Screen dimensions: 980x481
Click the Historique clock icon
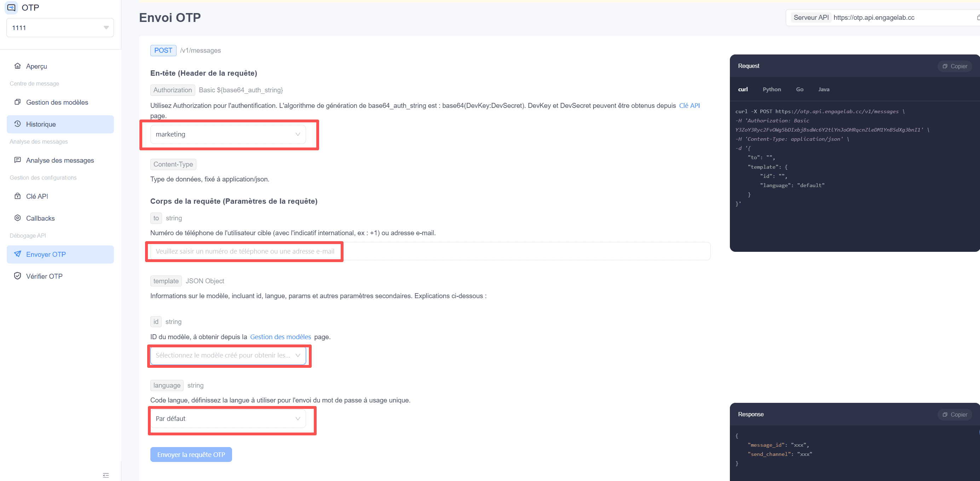[x=17, y=124]
